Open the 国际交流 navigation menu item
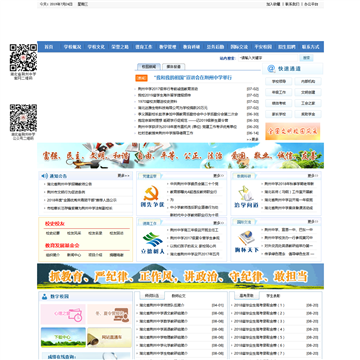This screenshot has height=360, width=360. coord(239,47)
